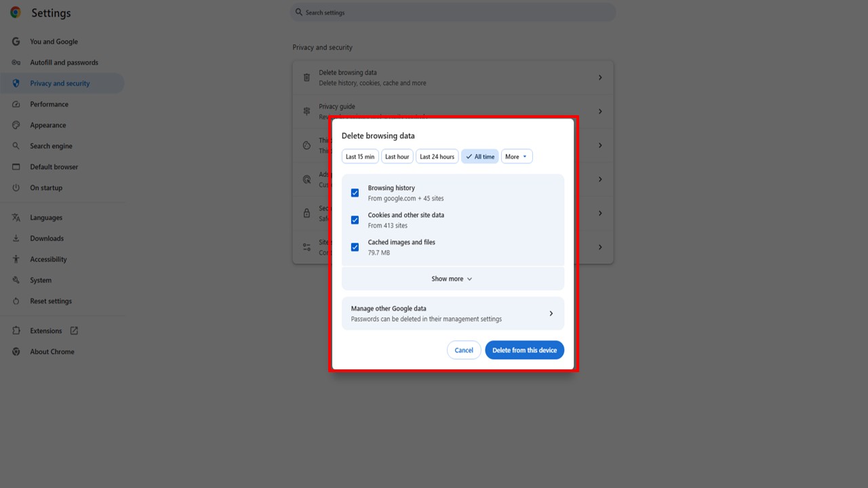The width and height of the screenshot is (868, 488).
Task: Click the Search settings input field
Action: 454,13
